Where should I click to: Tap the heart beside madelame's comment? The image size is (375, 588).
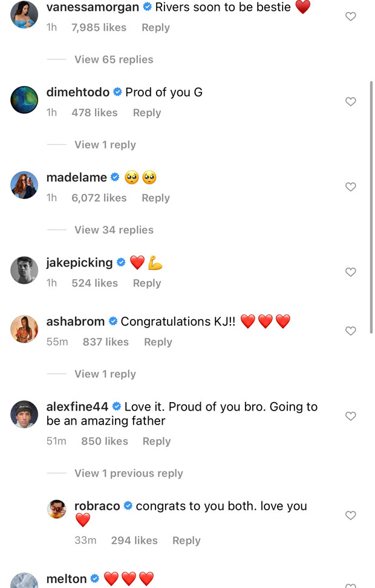[350, 187]
